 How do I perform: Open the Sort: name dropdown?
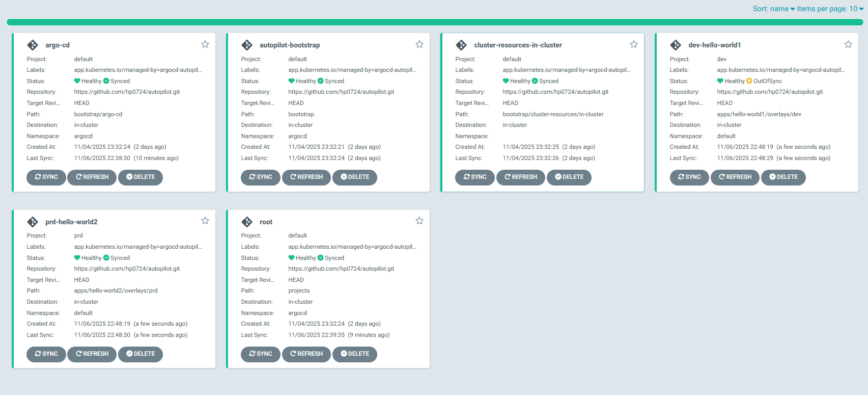(x=774, y=9)
